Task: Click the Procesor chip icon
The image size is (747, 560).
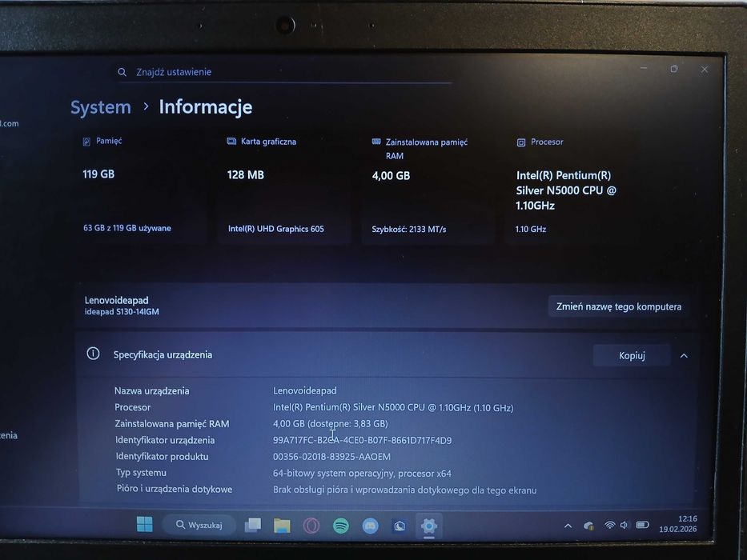Action: [521, 142]
